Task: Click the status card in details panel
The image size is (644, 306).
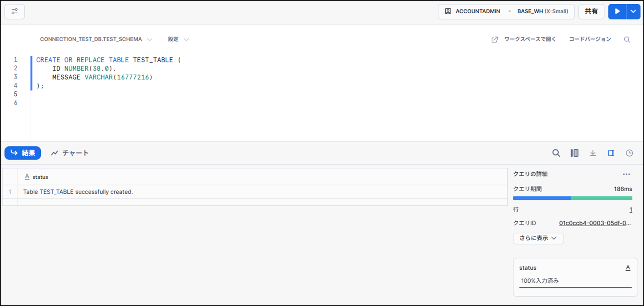Action: tap(575, 277)
